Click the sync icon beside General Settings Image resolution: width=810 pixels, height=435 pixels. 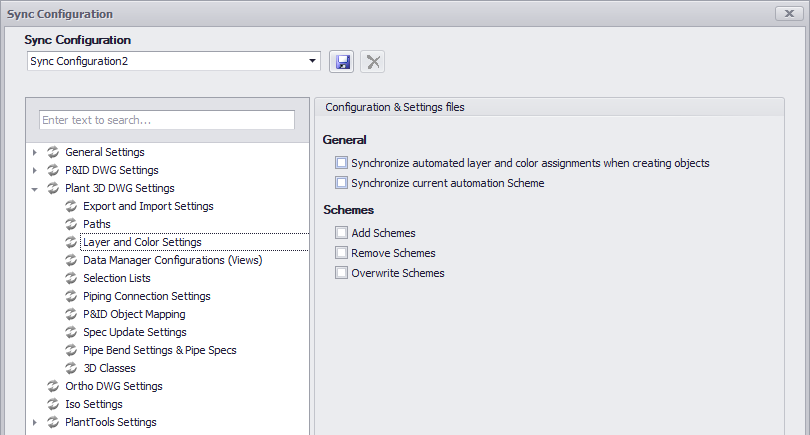(53, 152)
